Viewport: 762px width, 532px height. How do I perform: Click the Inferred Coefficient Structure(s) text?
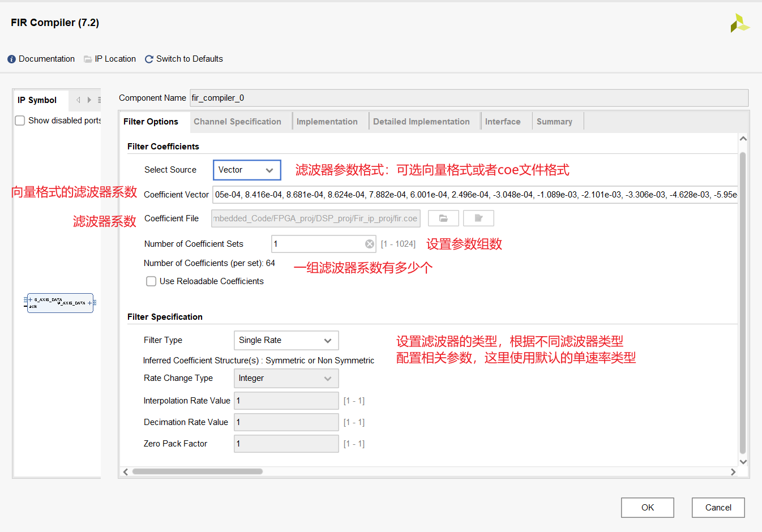(259, 361)
